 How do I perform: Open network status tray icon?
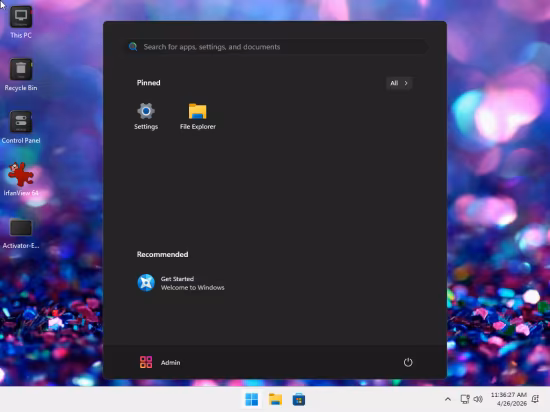point(465,399)
